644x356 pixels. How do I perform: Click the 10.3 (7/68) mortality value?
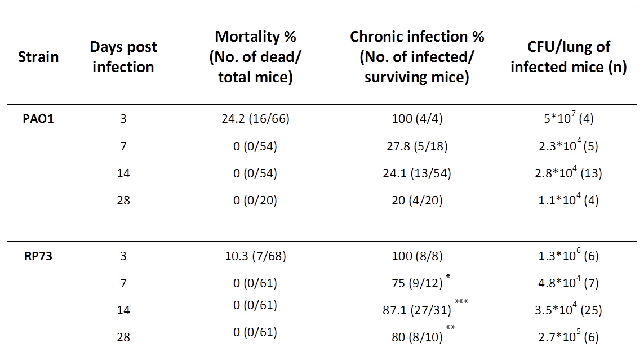[x=256, y=256]
